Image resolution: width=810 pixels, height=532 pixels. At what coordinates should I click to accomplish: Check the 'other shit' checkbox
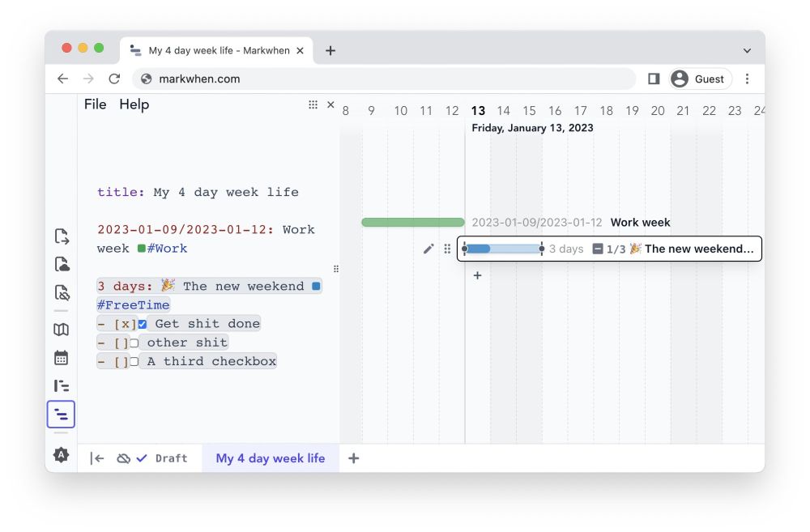[x=134, y=342]
